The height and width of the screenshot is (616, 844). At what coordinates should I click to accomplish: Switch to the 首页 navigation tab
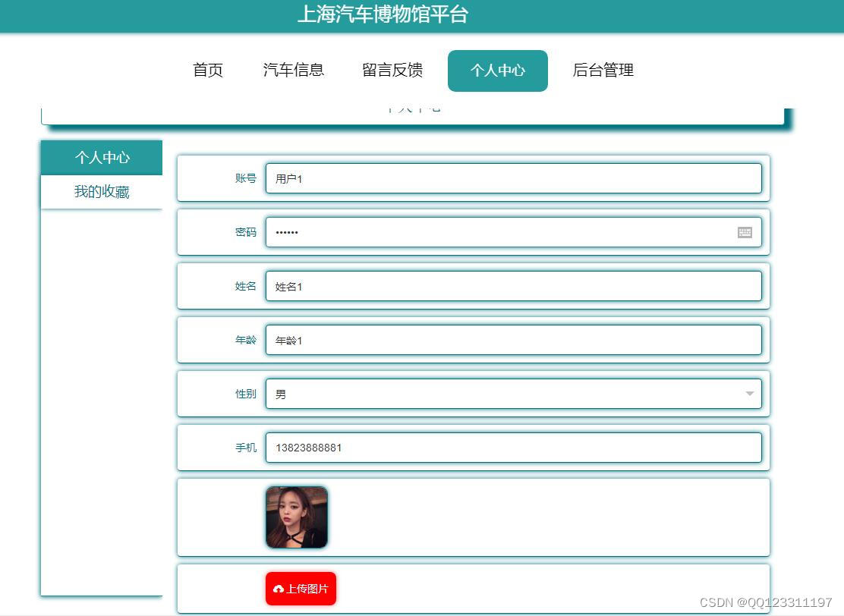pos(207,71)
